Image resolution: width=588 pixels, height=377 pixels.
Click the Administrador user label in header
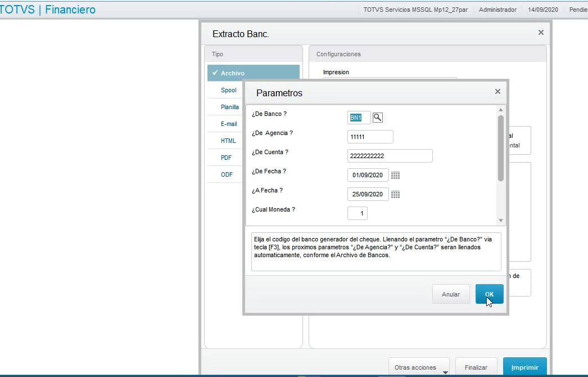pos(497,10)
